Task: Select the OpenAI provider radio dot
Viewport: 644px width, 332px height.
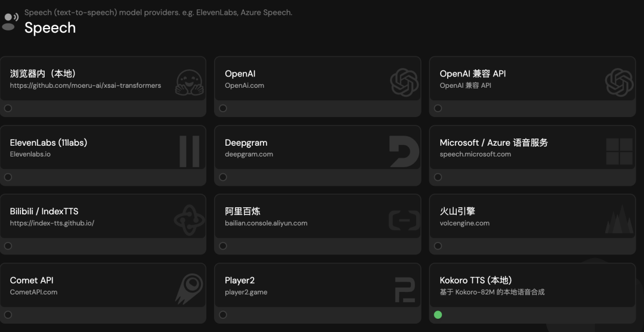Action: pyautogui.click(x=223, y=108)
